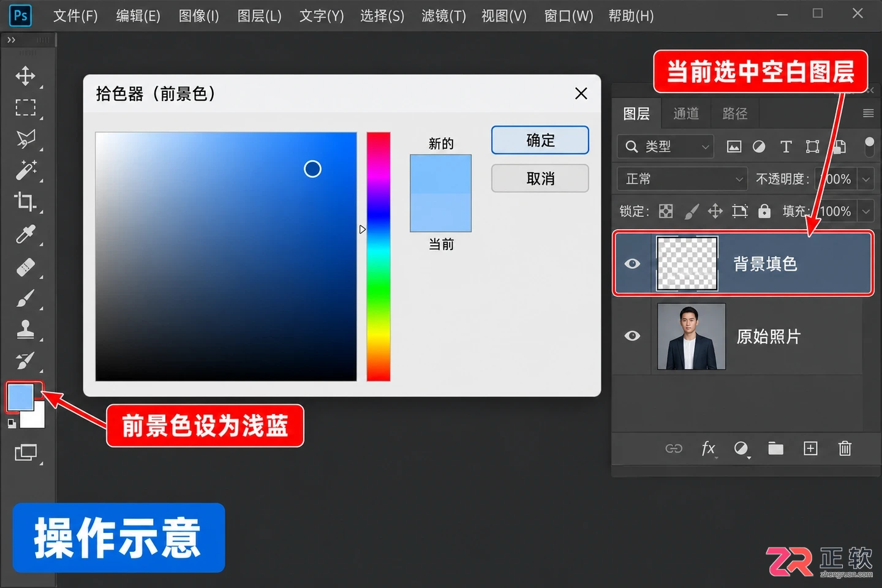The height and width of the screenshot is (588, 882).
Task: Delete the selected layer
Action: (845, 448)
